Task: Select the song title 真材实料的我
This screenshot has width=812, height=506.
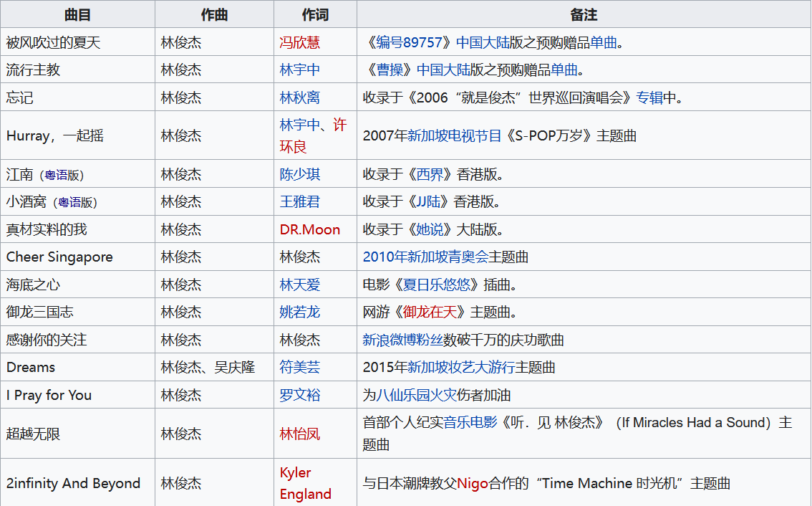Action: click(47, 229)
